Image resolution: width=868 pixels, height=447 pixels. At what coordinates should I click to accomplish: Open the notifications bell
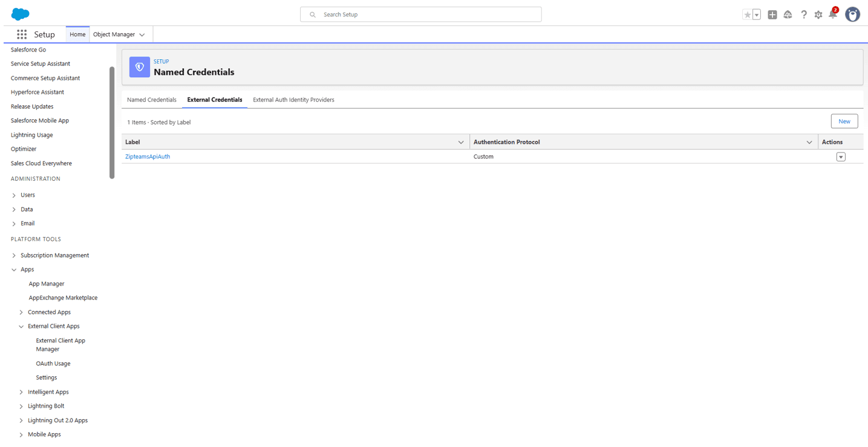coord(833,14)
